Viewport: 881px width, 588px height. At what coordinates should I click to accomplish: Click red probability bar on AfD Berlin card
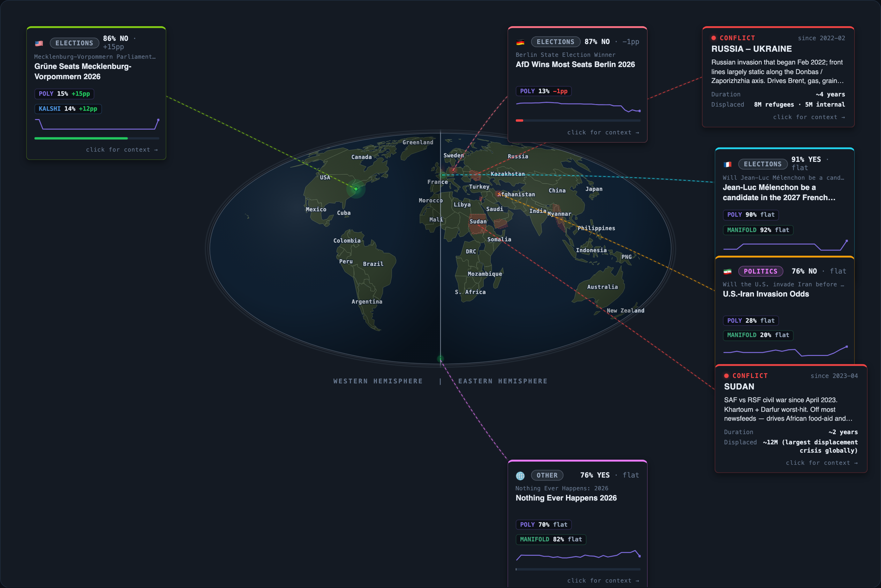(520, 120)
